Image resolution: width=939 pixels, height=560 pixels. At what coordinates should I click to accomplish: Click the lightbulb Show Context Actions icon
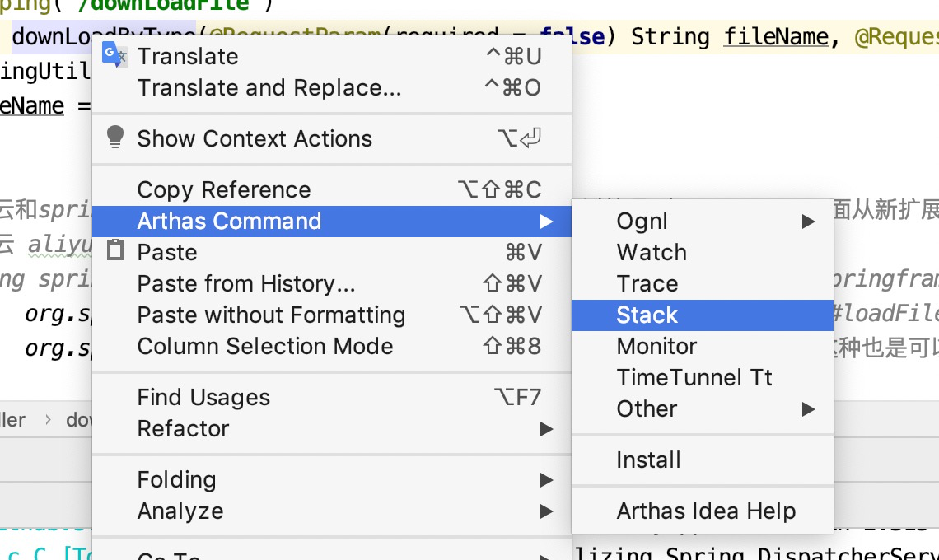pos(115,138)
